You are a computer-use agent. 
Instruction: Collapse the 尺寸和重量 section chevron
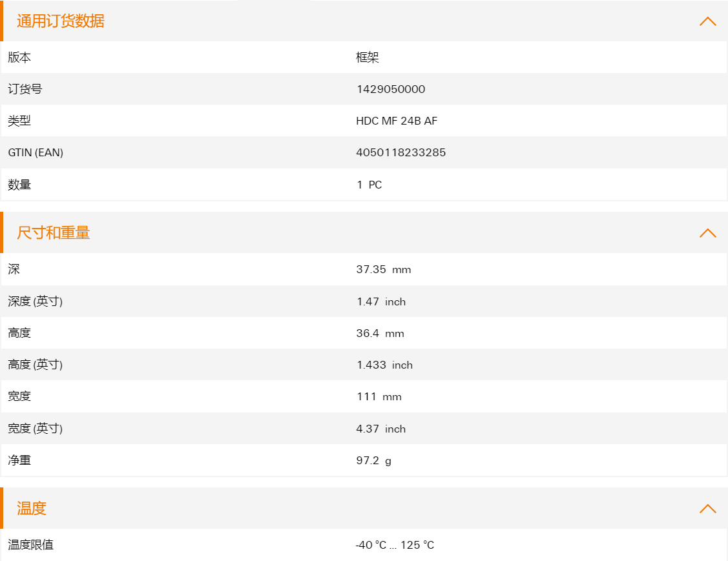click(707, 233)
